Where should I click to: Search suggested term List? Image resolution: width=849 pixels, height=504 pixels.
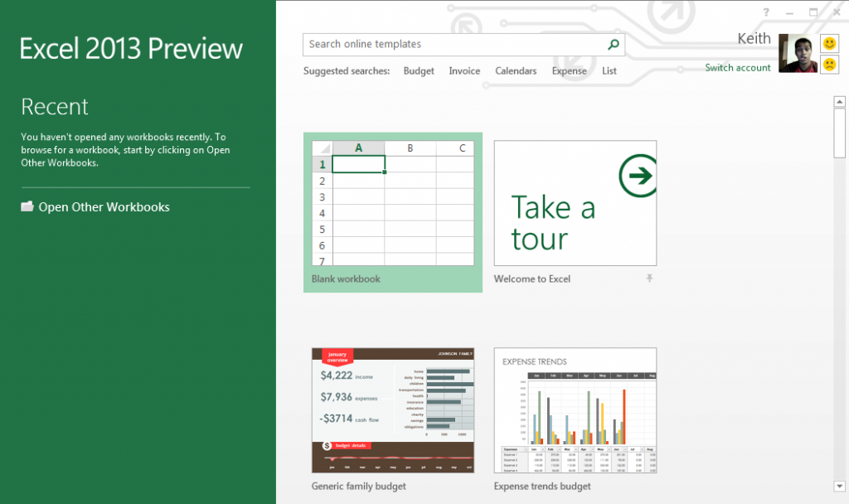(x=609, y=71)
